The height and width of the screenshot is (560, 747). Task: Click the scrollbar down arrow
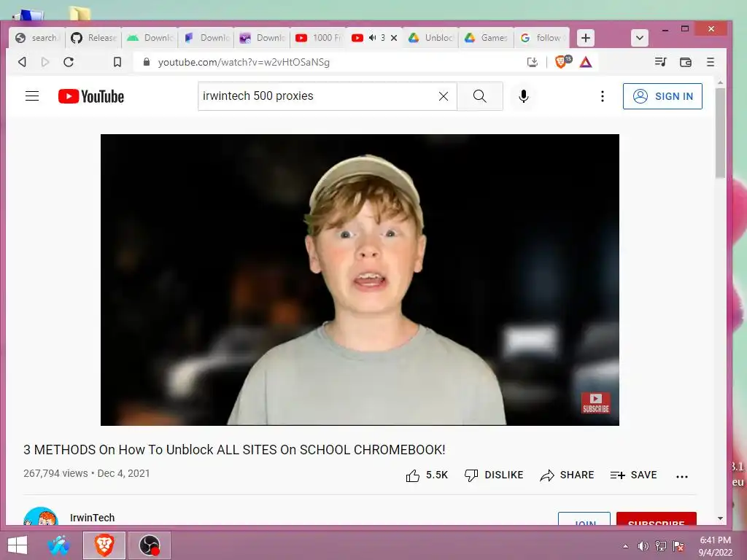(720, 518)
